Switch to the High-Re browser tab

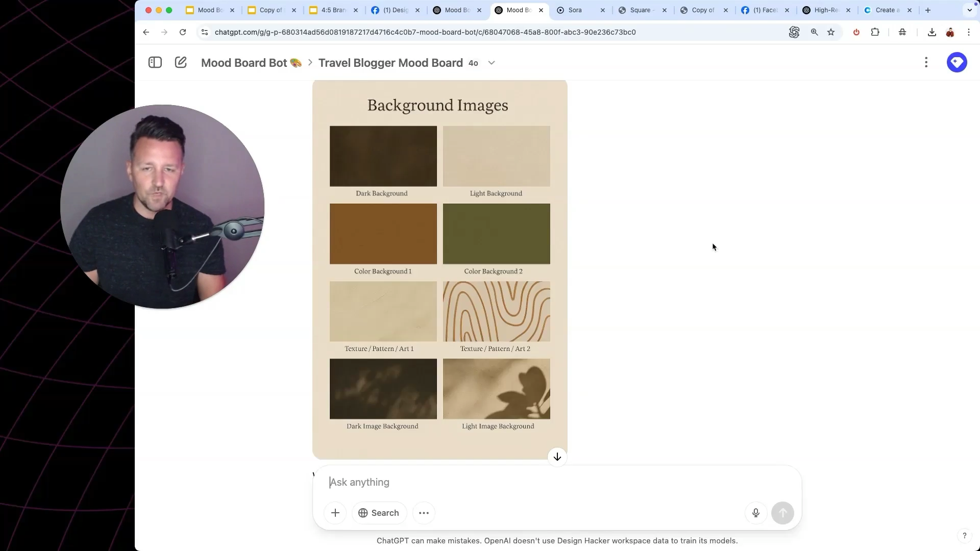(825, 10)
